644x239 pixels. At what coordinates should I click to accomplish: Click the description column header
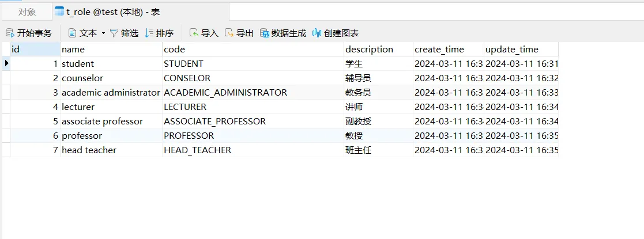(x=378, y=50)
